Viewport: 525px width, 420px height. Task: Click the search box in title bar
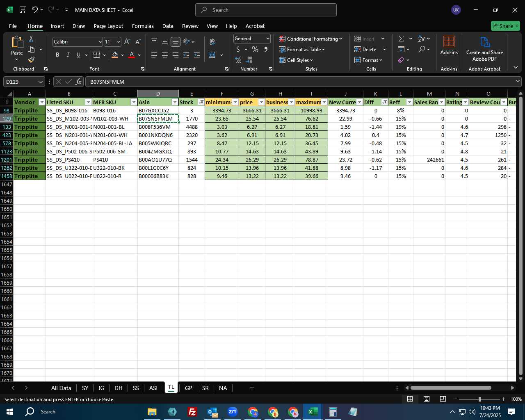click(x=266, y=10)
